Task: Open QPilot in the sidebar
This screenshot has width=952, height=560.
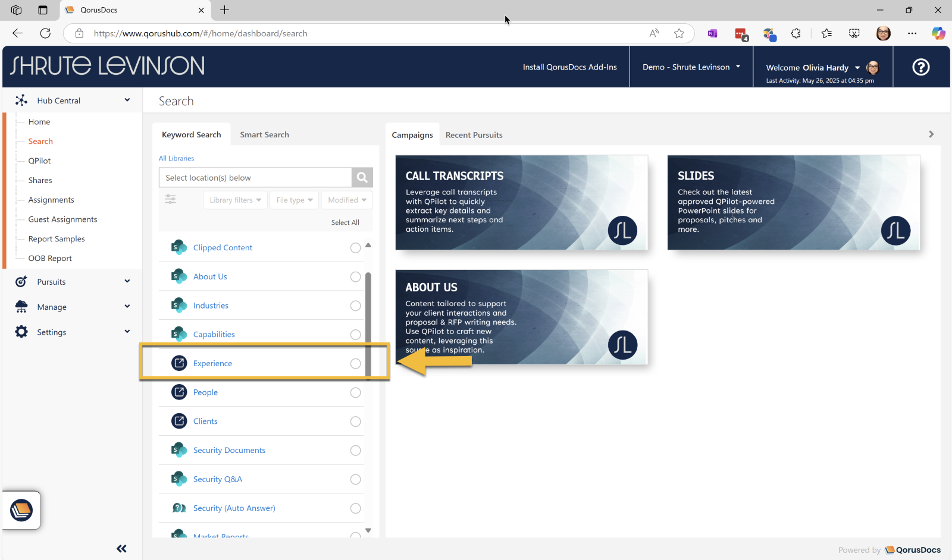Action: (39, 161)
